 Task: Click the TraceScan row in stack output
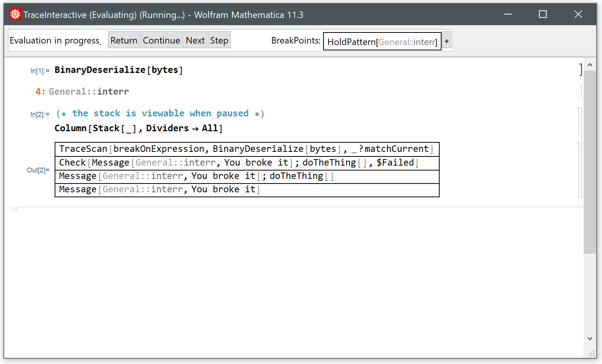[x=246, y=149]
